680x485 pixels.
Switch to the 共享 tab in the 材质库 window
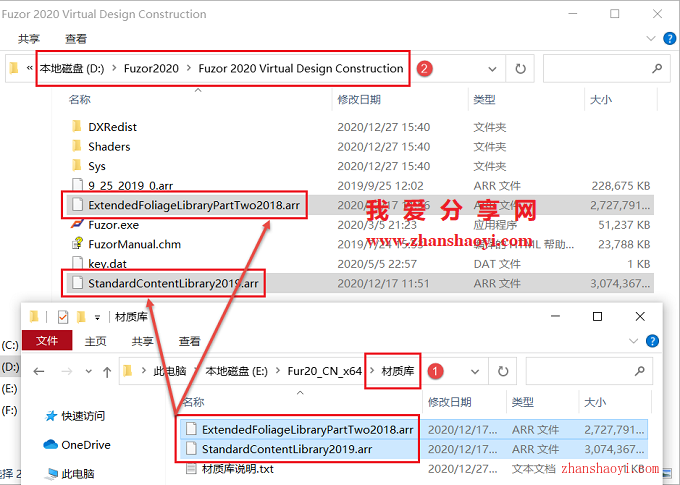point(143,341)
